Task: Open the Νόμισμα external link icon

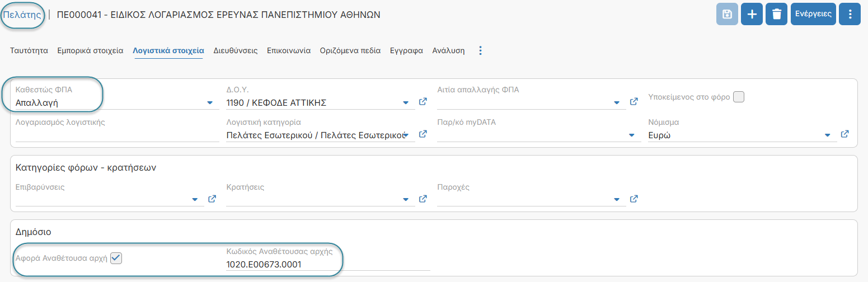Action: [845, 134]
